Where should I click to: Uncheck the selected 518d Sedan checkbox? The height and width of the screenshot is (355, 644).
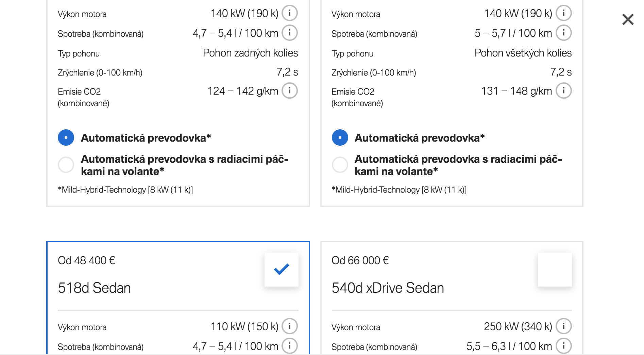(x=282, y=270)
